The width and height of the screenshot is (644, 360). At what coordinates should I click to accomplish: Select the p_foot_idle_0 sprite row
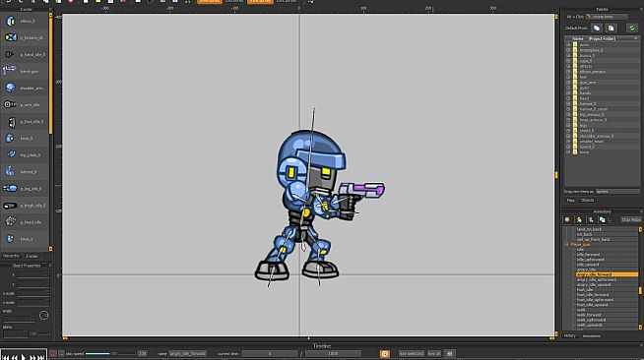[25, 122]
